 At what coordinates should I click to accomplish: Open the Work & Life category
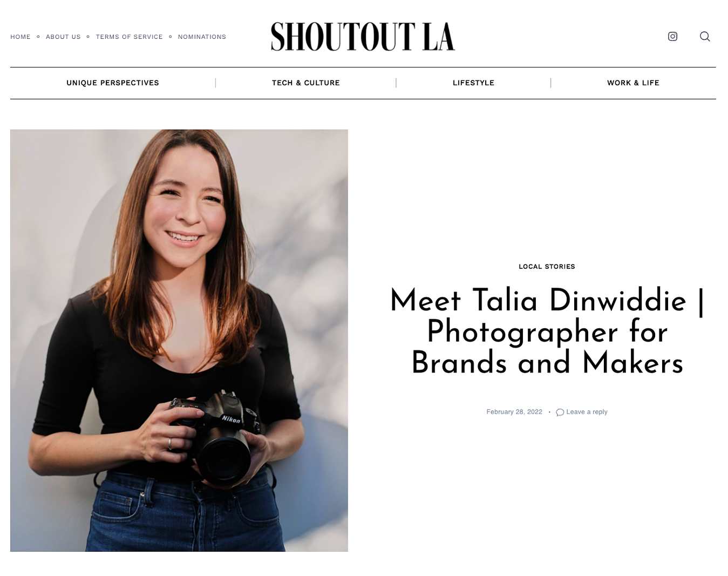(633, 83)
